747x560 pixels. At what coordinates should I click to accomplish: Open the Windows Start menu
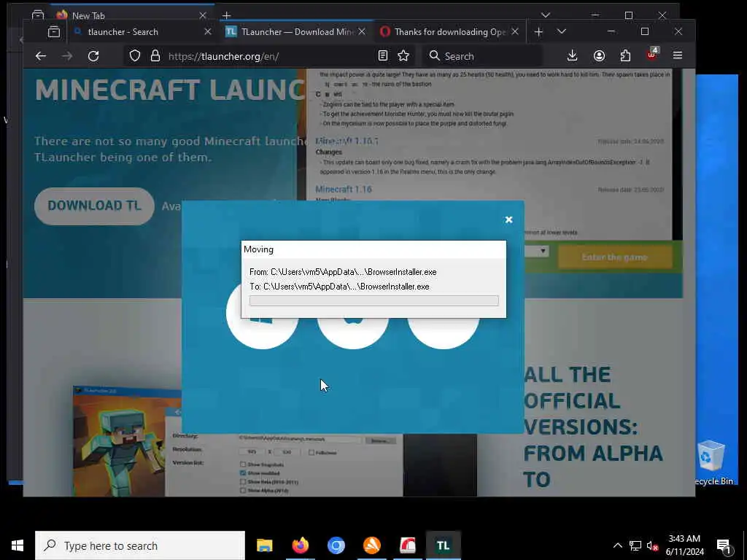[18, 545]
